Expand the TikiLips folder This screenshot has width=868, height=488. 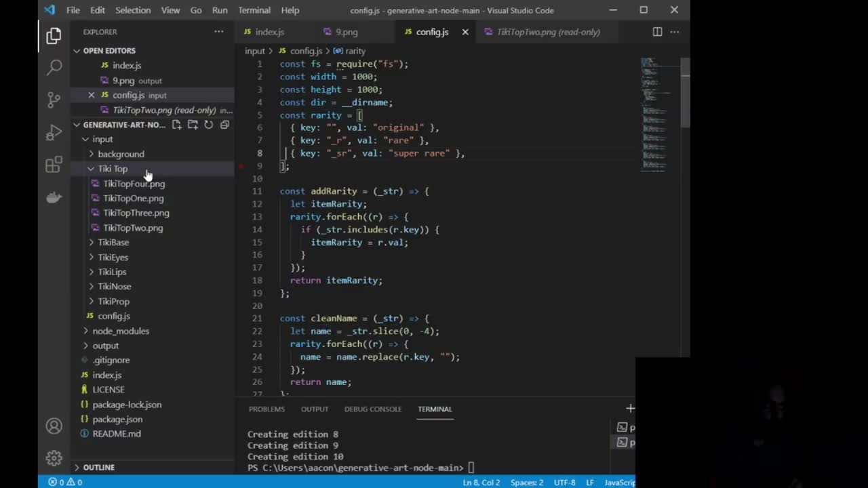(x=112, y=272)
